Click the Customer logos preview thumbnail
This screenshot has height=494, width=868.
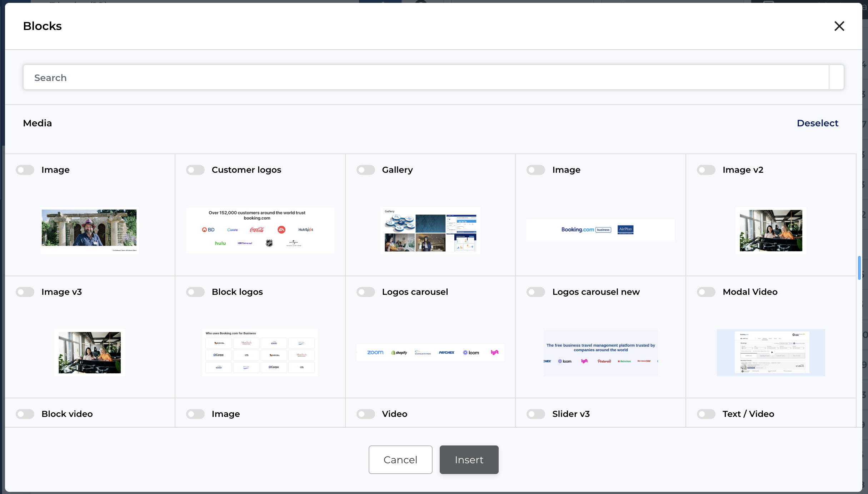point(260,231)
